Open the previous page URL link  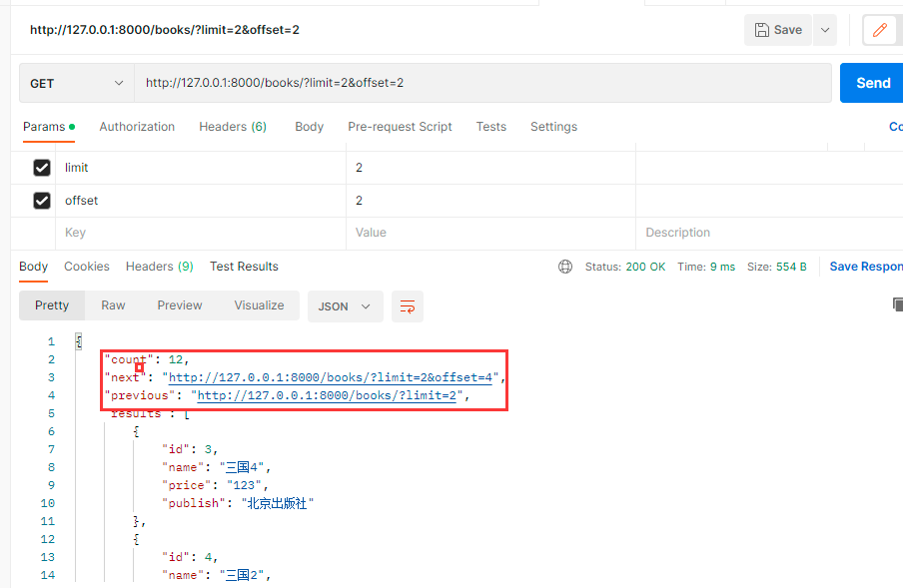coord(330,395)
